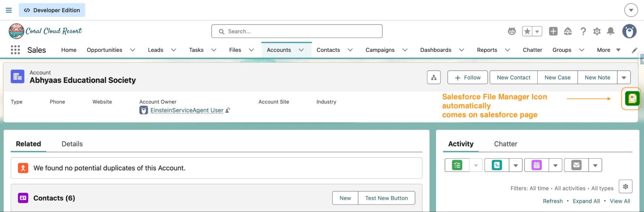Expand the Contacts tab dropdown chevron
The image size is (644, 212).
(x=350, y=50)
